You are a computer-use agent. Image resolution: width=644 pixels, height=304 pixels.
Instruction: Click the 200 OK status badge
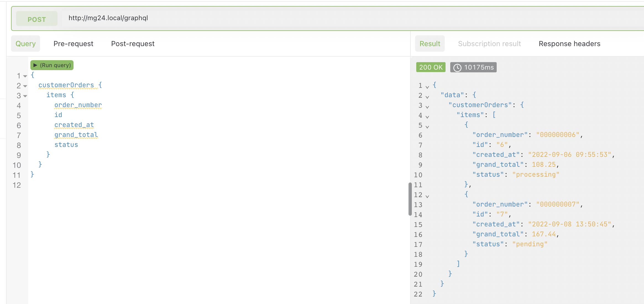click(431, 67)
